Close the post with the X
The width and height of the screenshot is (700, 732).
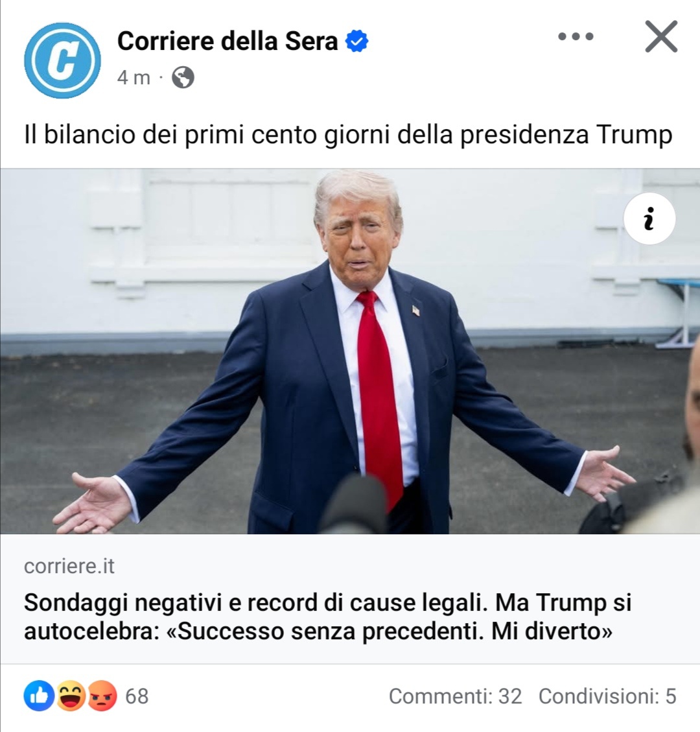click(x=661, y=36)
